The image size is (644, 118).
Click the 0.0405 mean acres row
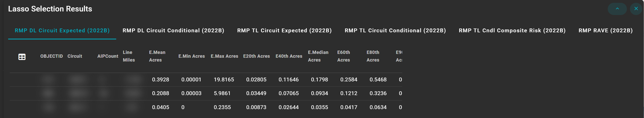(x=160, y=107)
